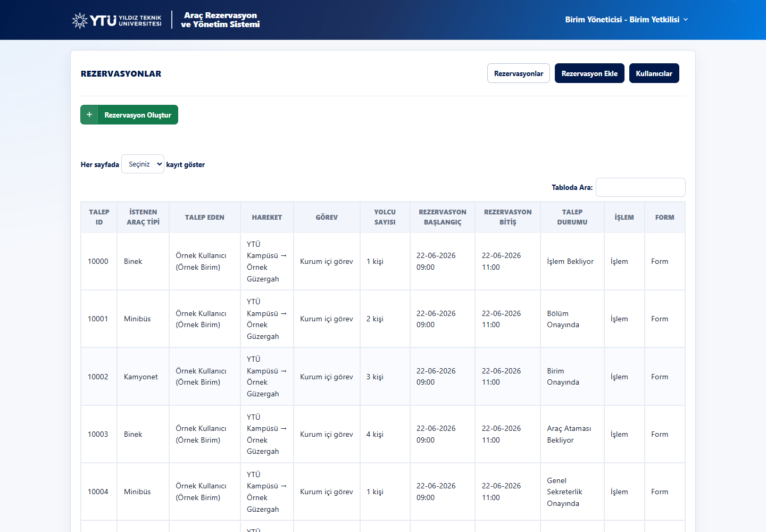The height and width of the screenshot is (532, 766).
Task: Click the YTÜ university logo
Action: click(x=116, y=20)
